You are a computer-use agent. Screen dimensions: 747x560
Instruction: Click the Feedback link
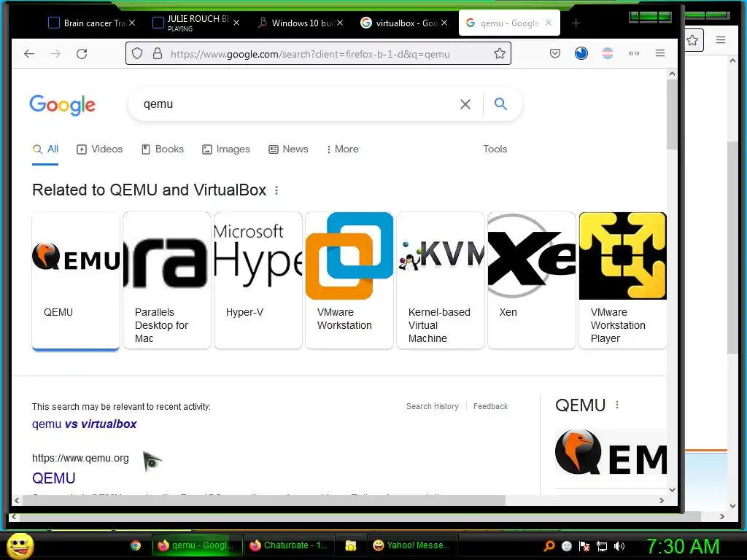[x=491, y=406]
